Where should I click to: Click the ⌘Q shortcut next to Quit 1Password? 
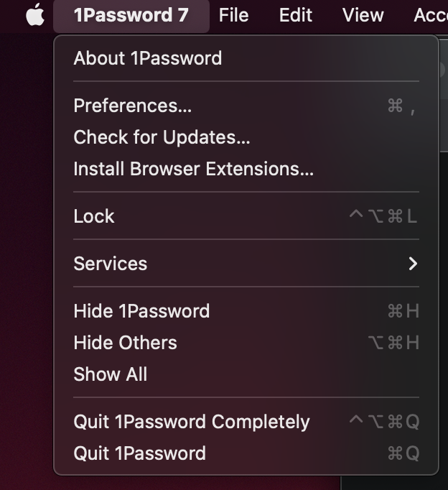(x=403, y=453)
